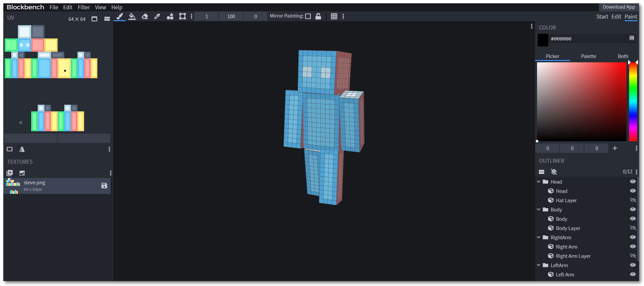This screenshot has width=644, height=286.
Task: Click the Blockbench logo
Action: [x=25, y=7]
